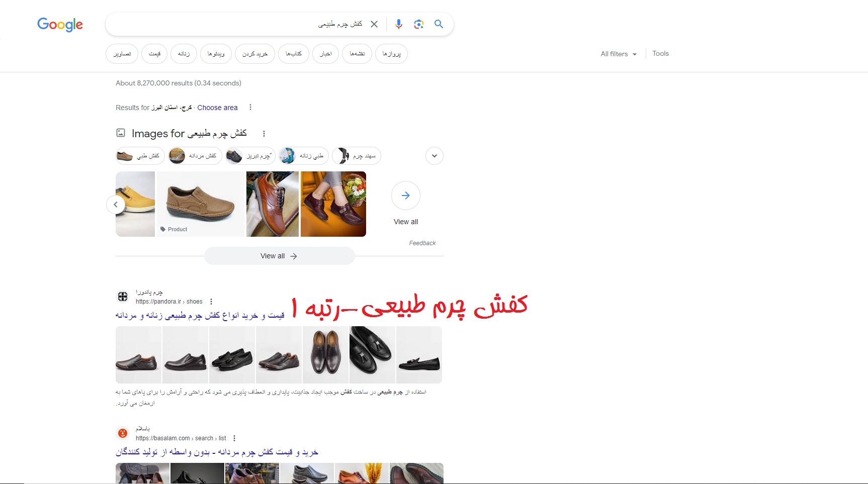Open three-dot options for pandora.ir result
This screenshot has height=484, width=868.
pos(211,302)
